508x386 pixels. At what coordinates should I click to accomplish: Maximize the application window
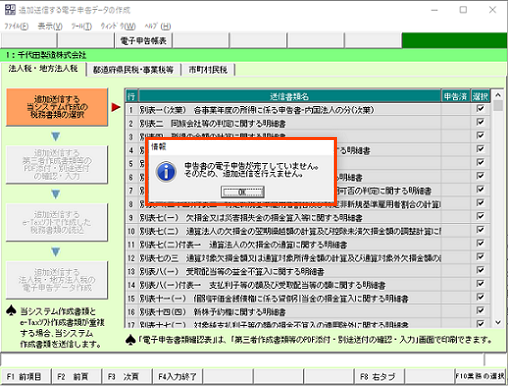(463, 10)
